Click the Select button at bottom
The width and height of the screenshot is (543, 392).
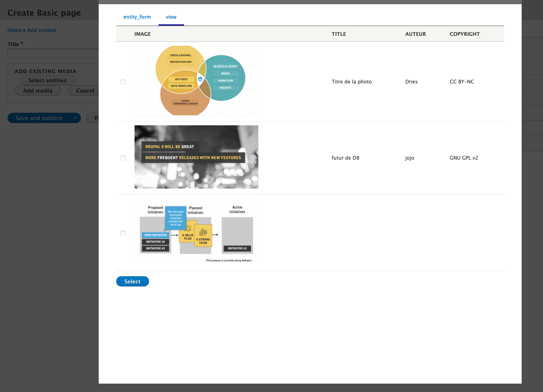[132, 281]
